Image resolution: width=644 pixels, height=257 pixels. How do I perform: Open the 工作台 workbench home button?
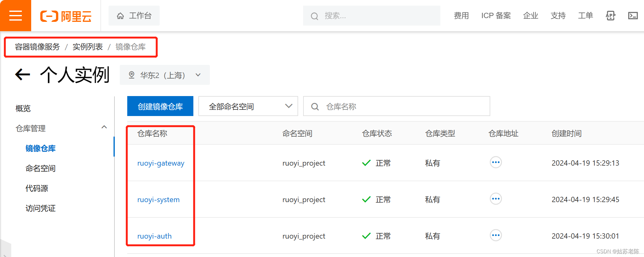coord(134,16)
